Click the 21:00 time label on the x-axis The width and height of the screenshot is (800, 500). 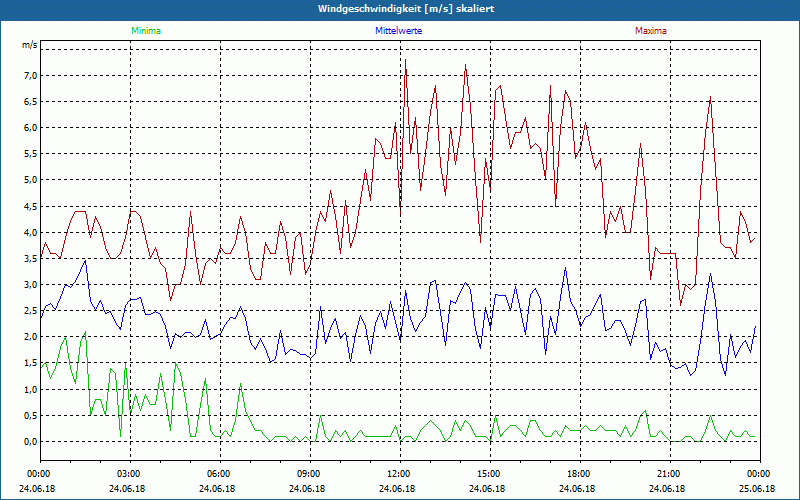coord(669,473)
